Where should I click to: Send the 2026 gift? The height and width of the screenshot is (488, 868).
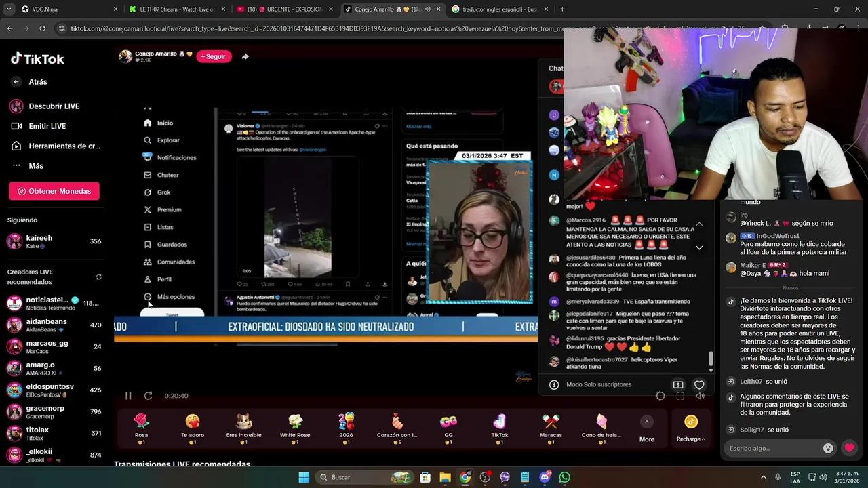click(346, 428)
